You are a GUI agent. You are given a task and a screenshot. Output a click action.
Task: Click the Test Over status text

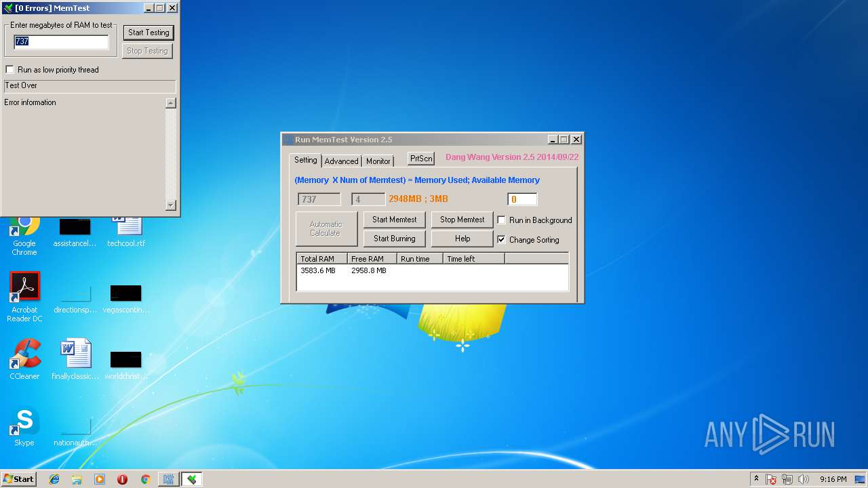click(x=21, y=85)
